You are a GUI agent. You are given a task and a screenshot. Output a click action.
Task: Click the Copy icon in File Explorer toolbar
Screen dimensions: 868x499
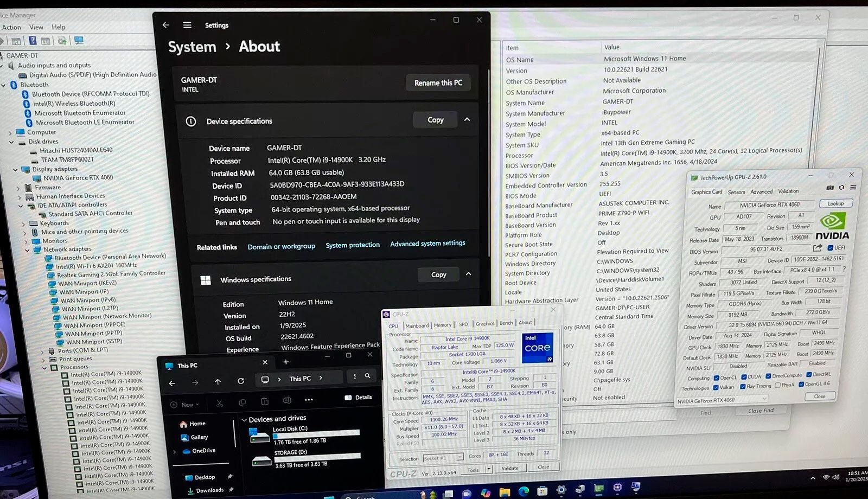[242, 402]
